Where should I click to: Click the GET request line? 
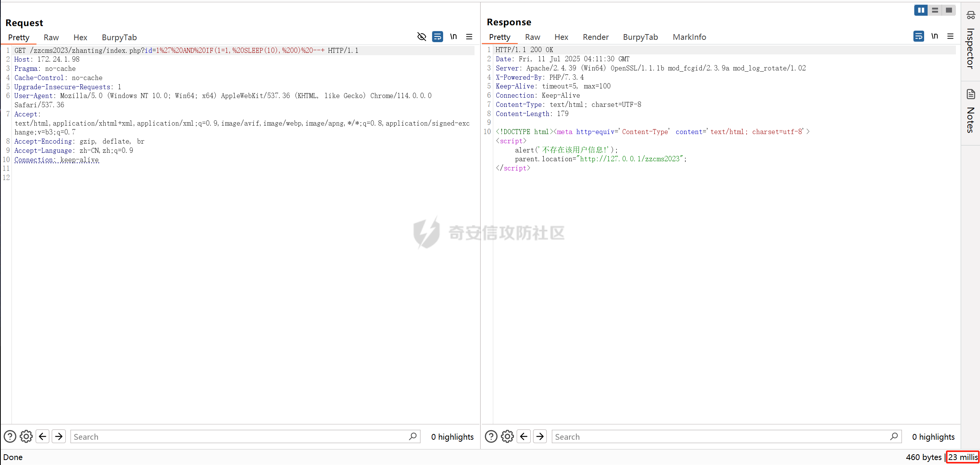point(186,51)
